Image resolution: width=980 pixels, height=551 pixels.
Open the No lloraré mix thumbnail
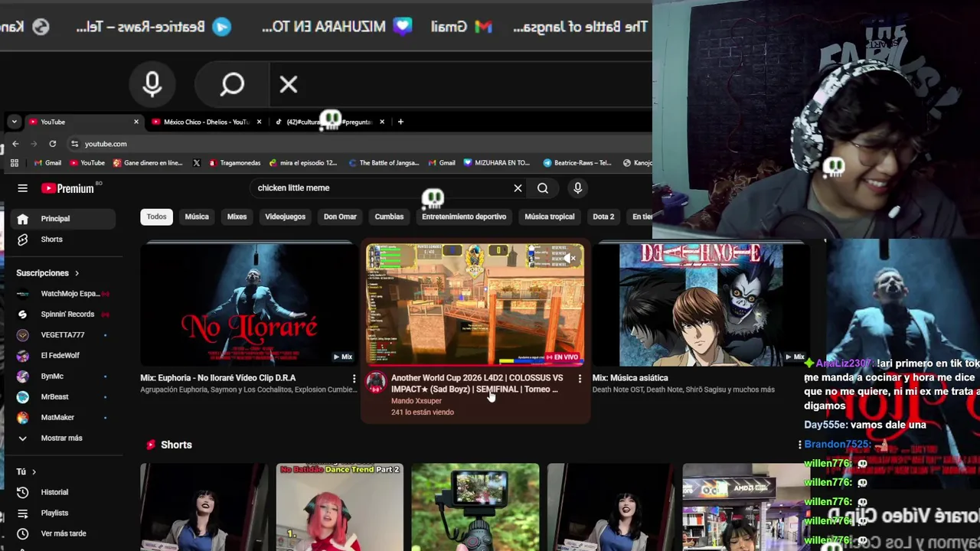(248, 305)
